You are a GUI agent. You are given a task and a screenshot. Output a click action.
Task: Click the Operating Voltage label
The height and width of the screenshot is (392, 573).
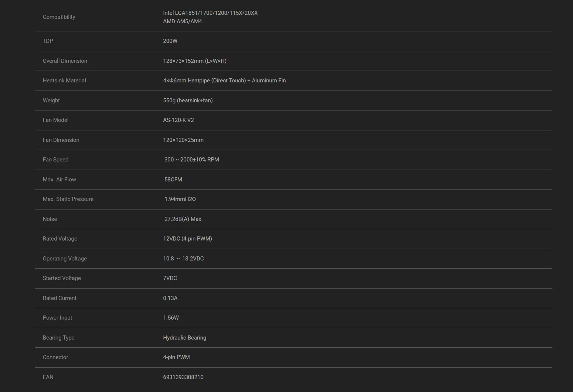tap(65, 259)
